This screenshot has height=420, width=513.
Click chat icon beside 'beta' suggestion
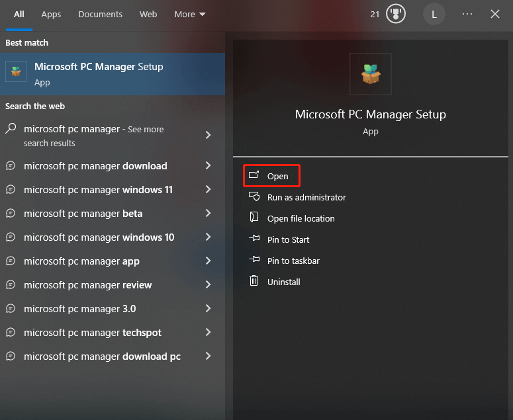pos(11,213)
